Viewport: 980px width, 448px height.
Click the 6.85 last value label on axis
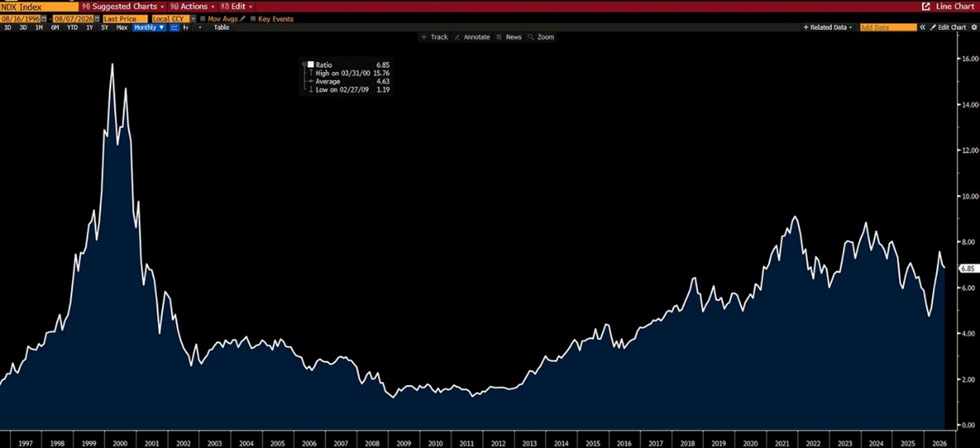(967, 269)
